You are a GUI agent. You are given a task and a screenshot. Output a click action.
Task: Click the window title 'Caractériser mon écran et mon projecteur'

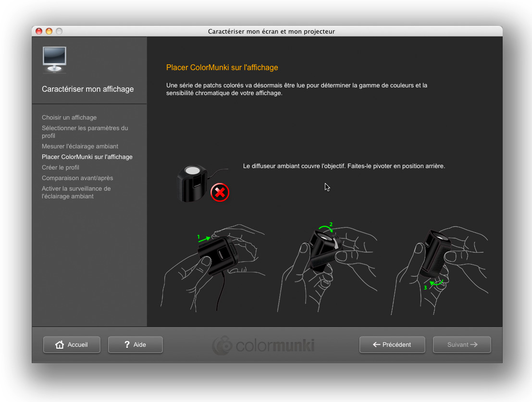click(272, 32)
